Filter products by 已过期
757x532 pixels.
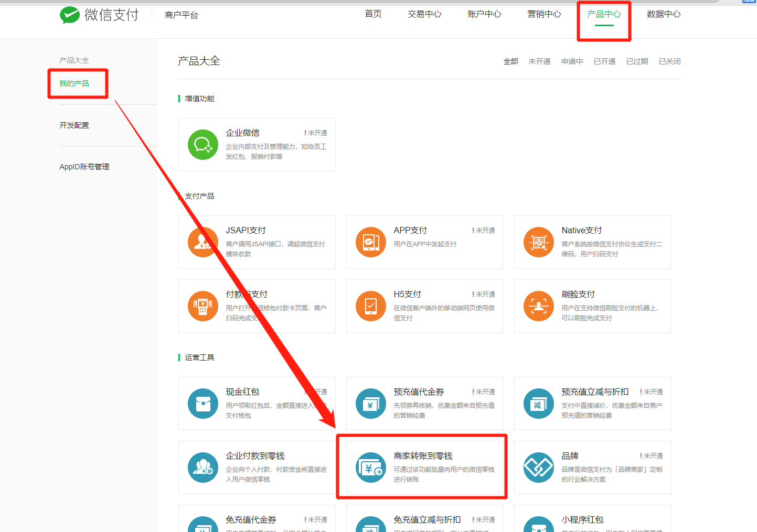[x=637, y=61]
